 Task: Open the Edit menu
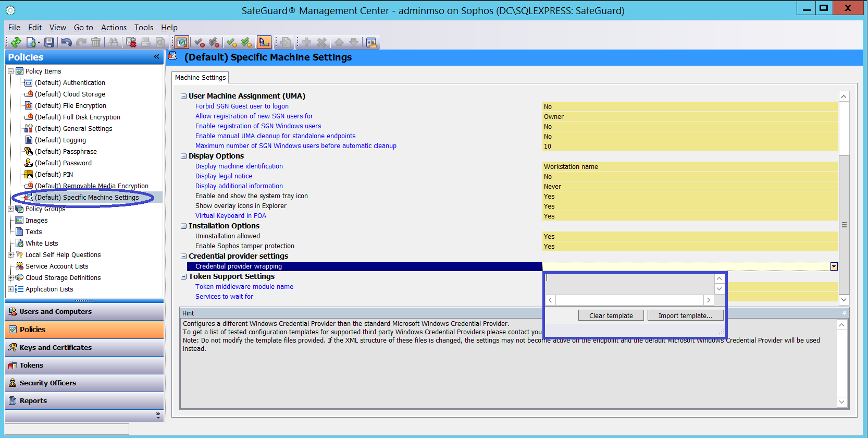35,28
